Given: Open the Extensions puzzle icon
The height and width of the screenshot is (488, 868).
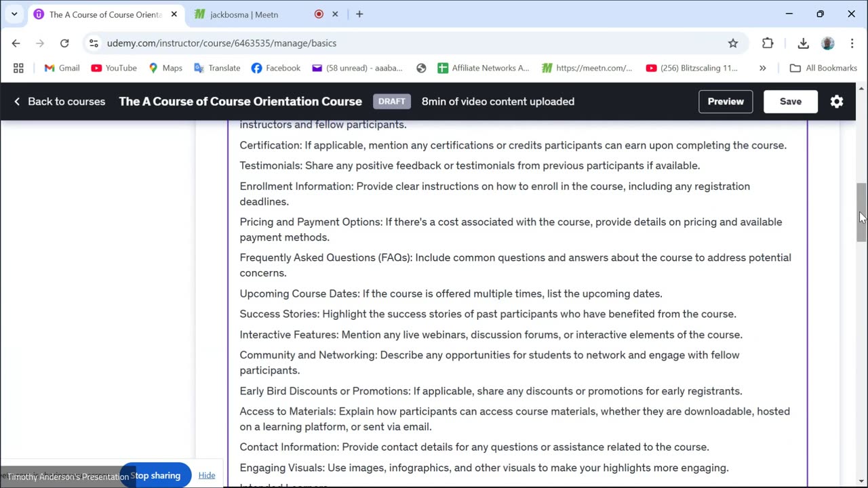Looking at the screenshot, I should (x=768, y=43).
